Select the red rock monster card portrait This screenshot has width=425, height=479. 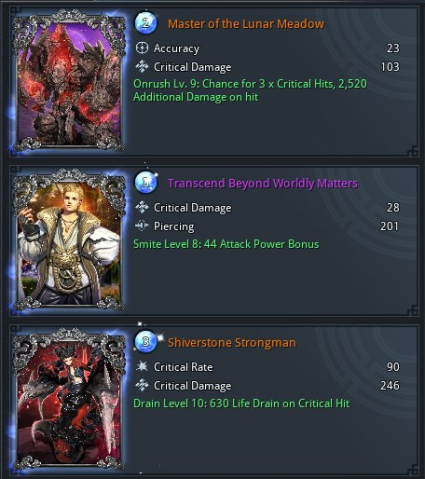coord(69,80)
